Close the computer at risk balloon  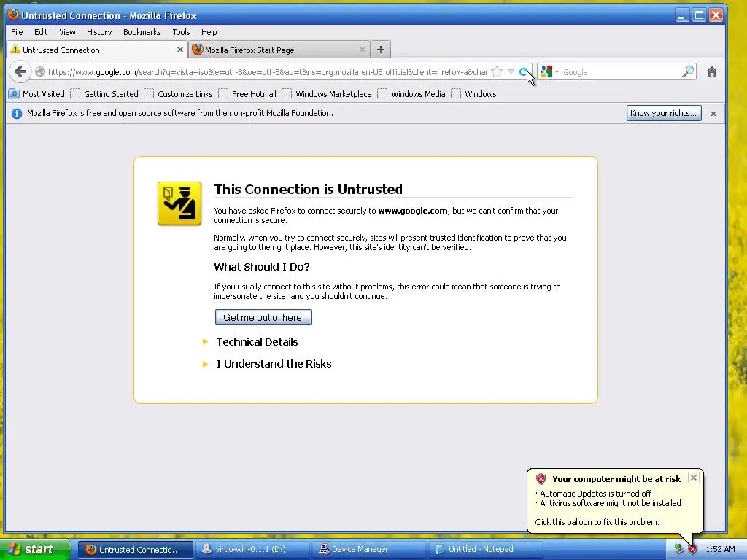(694, 478)
